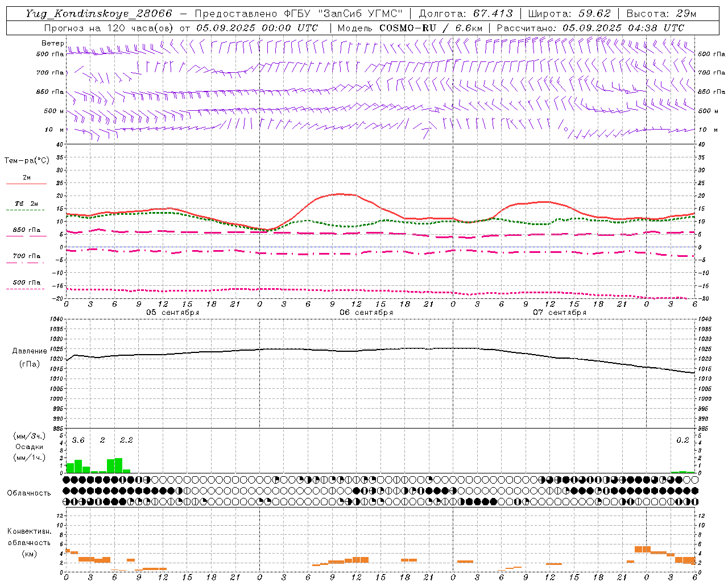728x582 pixels.
Task: Click the 06 сентября date label
Action: pos(366,313)
